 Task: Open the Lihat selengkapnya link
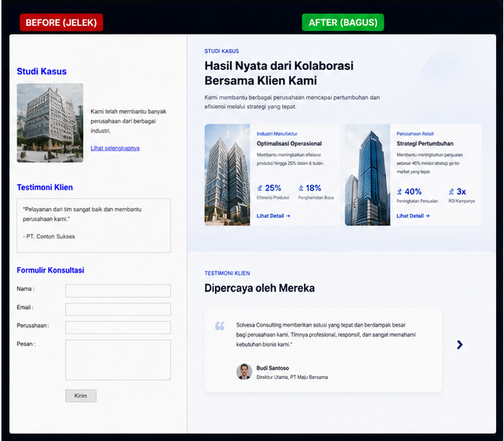[x=115, y=148]
